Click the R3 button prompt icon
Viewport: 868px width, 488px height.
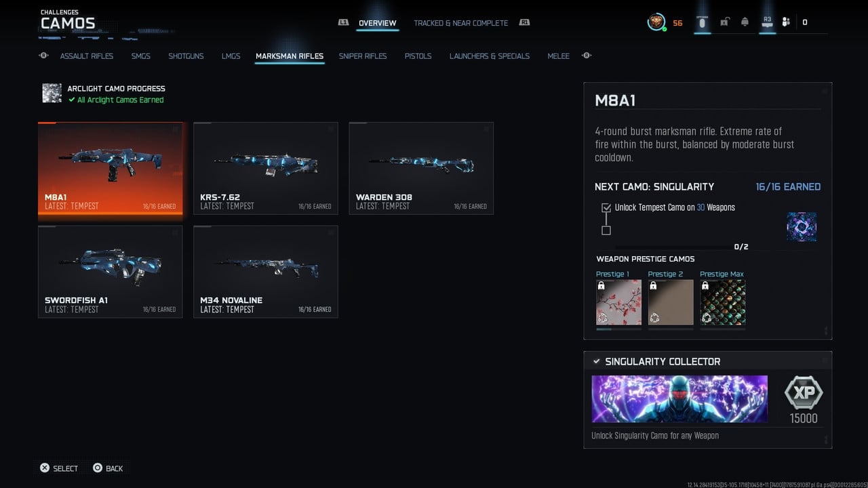coord(767,21)
